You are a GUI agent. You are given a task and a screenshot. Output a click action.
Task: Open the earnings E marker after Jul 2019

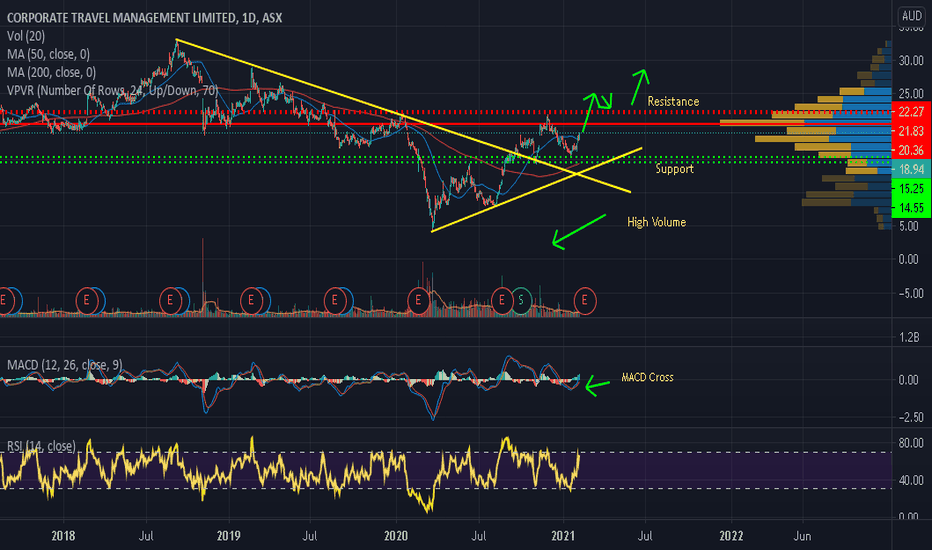[x=335, y=300]
